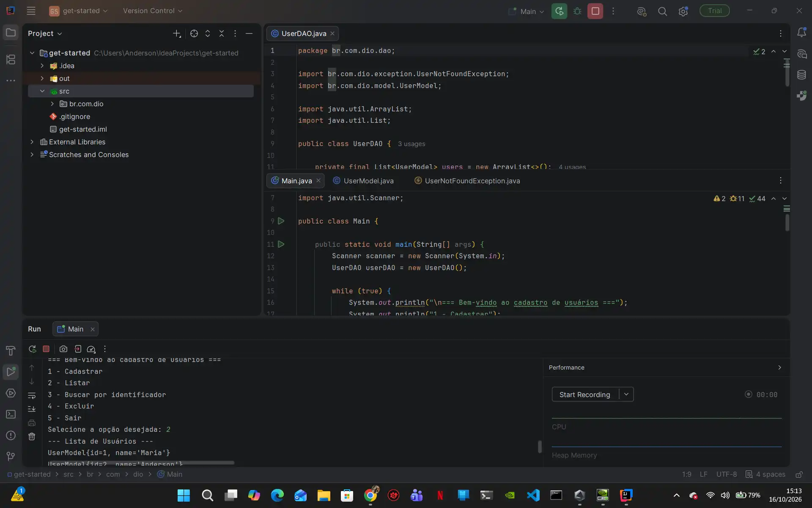Open Git tool window icon

pos(11,456)
